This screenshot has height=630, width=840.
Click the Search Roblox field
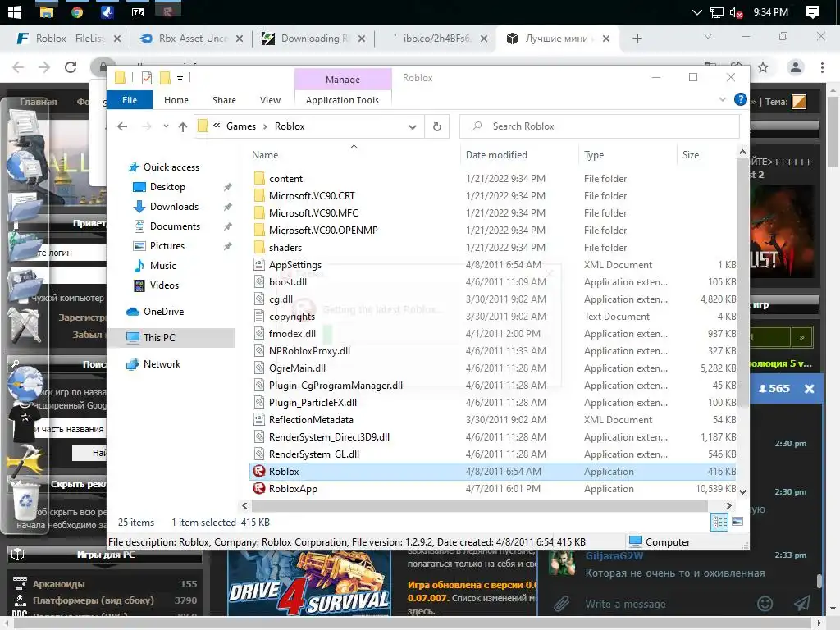tap(600, 126)
